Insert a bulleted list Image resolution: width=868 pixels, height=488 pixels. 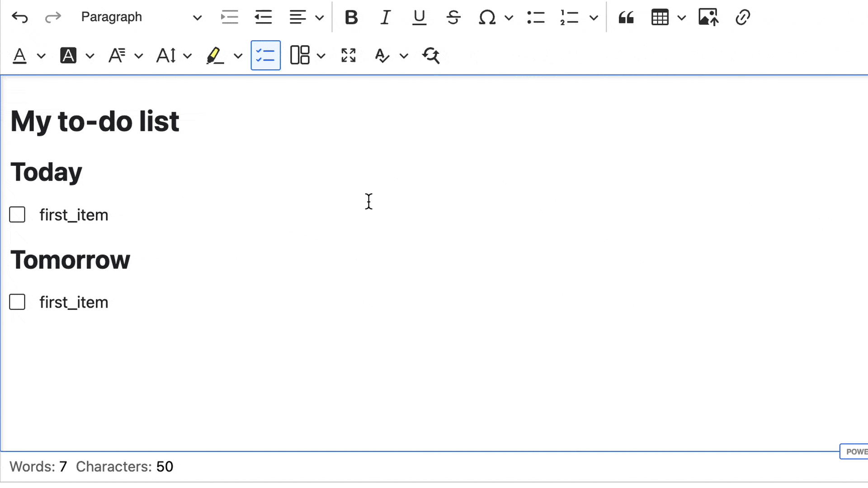click(x=536, y=18)
